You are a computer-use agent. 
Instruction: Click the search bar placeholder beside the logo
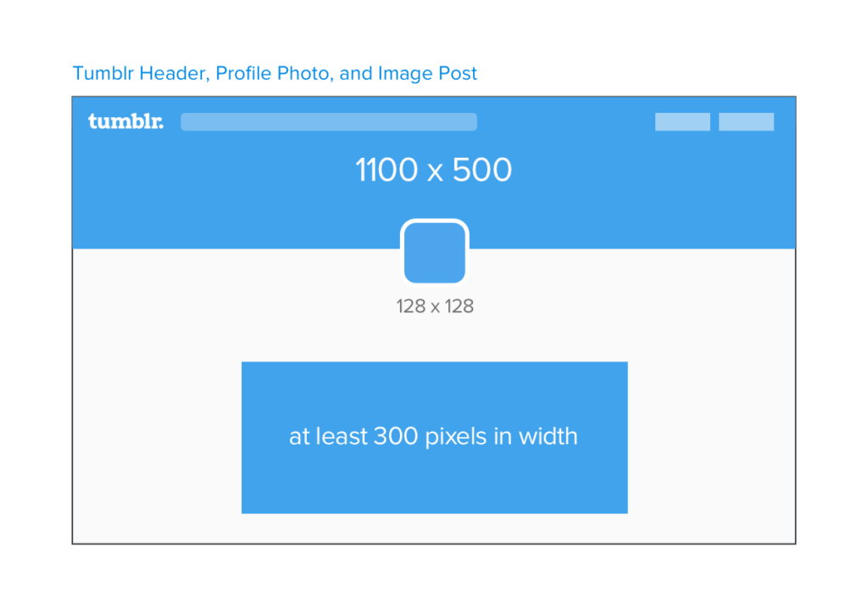pos(329,121)
